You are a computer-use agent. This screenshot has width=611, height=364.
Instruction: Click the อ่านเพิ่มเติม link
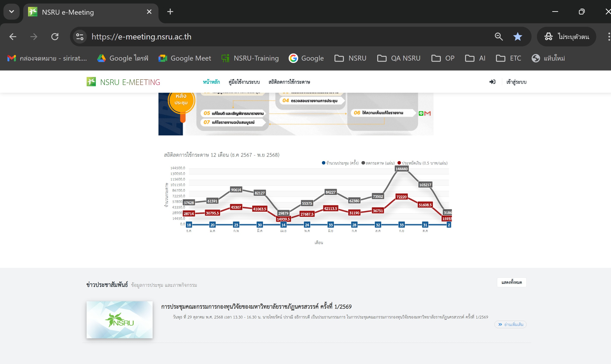pyautogui.click(x=511, y=325)
